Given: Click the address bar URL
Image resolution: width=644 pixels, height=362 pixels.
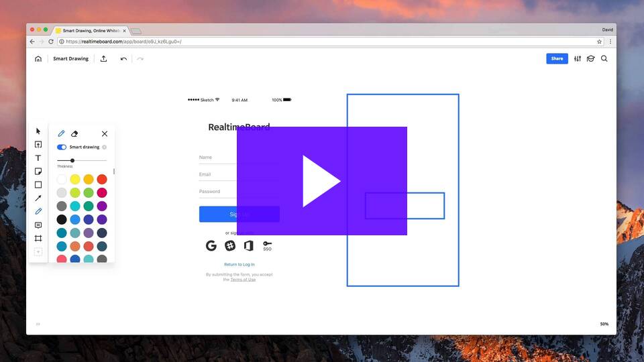Looking at the screenshot, I should click(x=123, y=42).
